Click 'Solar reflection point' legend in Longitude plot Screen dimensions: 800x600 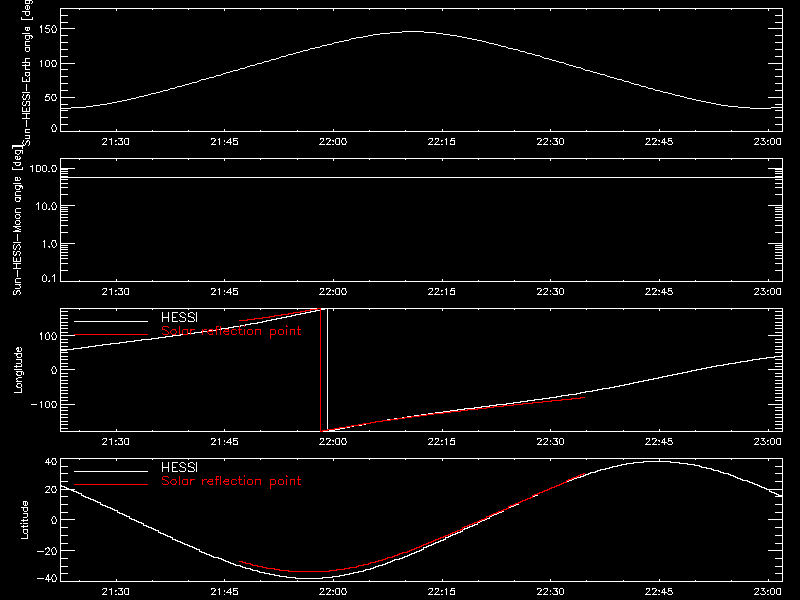tap(231, 331)
